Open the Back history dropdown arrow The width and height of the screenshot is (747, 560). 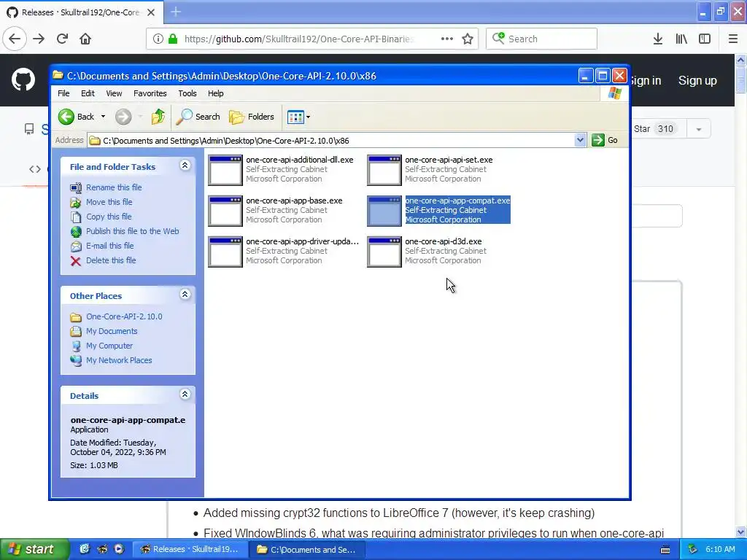tap(103, 117)
